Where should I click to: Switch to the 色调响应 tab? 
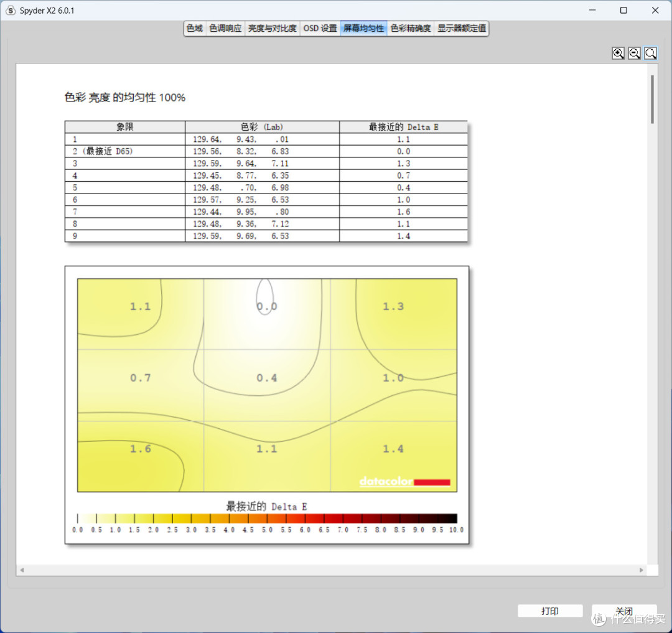pyautogui.click(x=225, y=28)
